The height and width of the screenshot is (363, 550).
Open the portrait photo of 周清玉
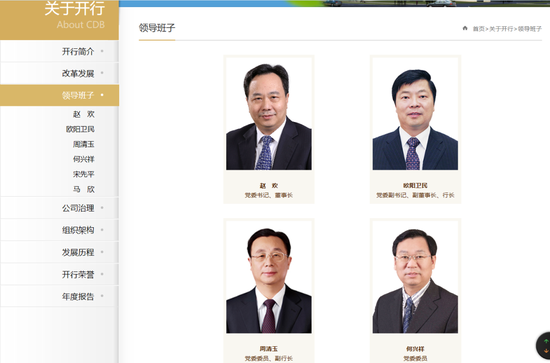(x=269, y=277)
